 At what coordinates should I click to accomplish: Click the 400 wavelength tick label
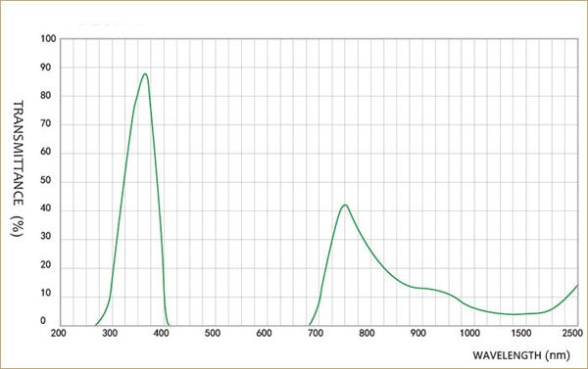point(162,333)
